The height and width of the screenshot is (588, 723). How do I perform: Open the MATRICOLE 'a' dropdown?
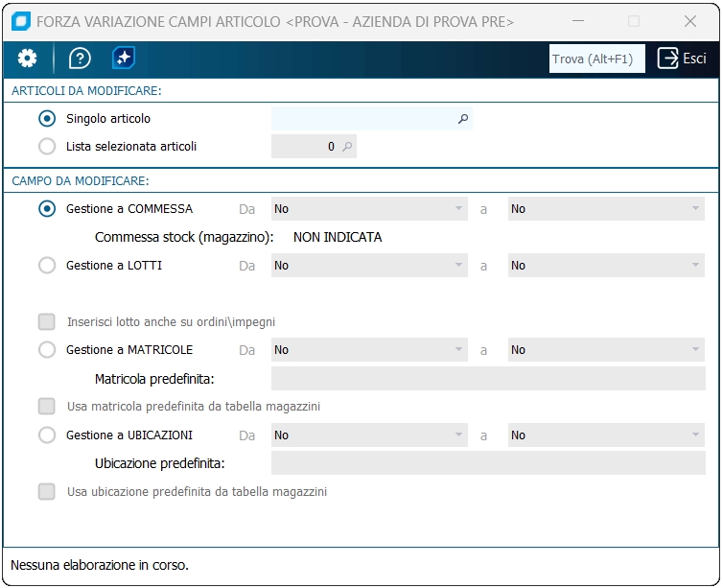[x=606, y=349]
